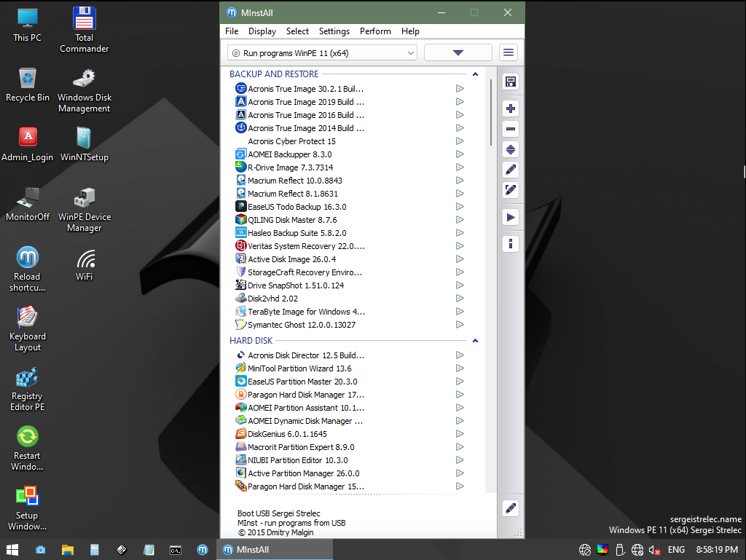Open MonitorOff desktop icon

pyautogui.click(x=27, y=203)
